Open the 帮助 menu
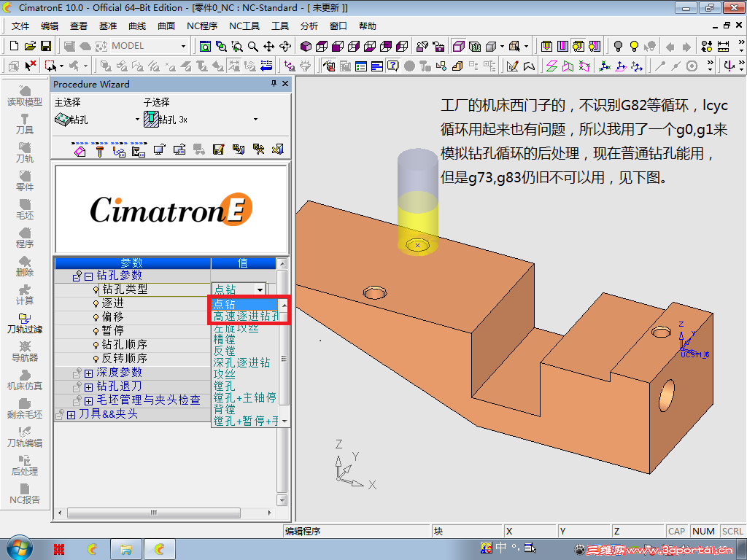This screenshot has width=747, height=560. coord(368,26)
